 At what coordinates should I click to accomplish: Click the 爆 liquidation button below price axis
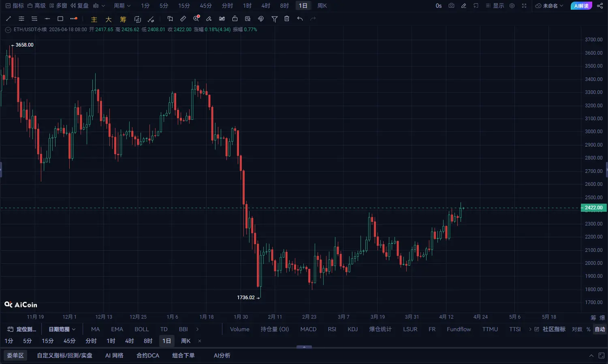pyautogui.click(x=602, y=317)
